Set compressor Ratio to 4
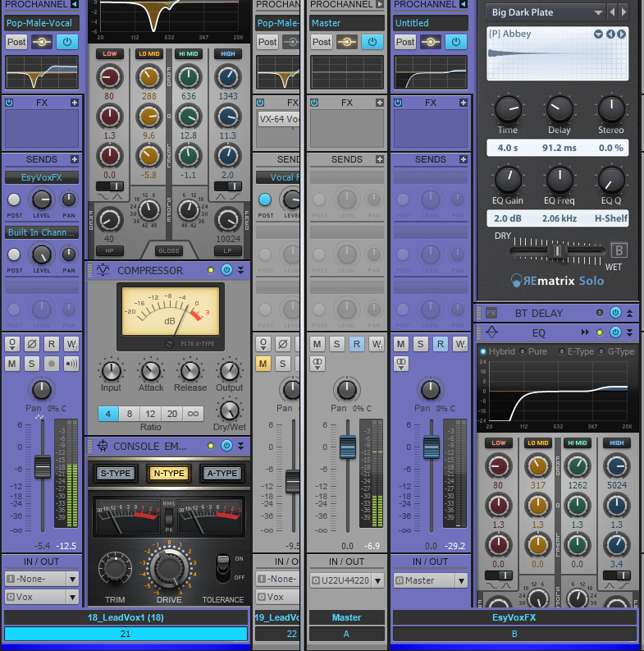 [x=108, y=414]
